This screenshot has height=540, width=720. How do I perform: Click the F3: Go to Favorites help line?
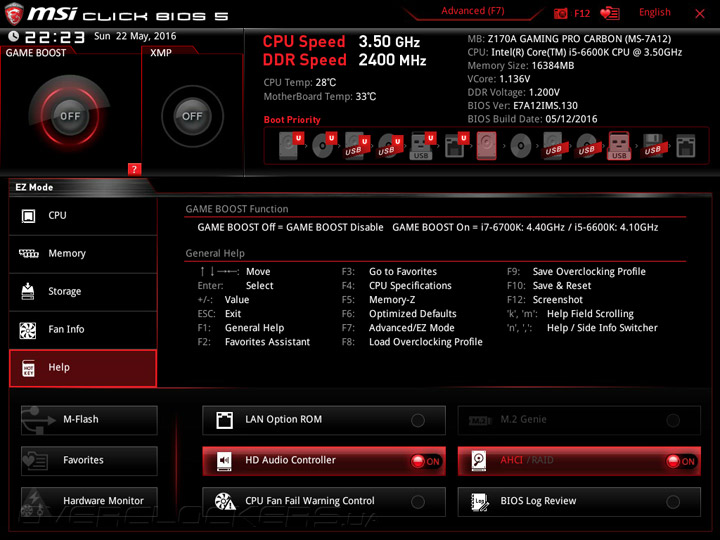tap(389, 272)
